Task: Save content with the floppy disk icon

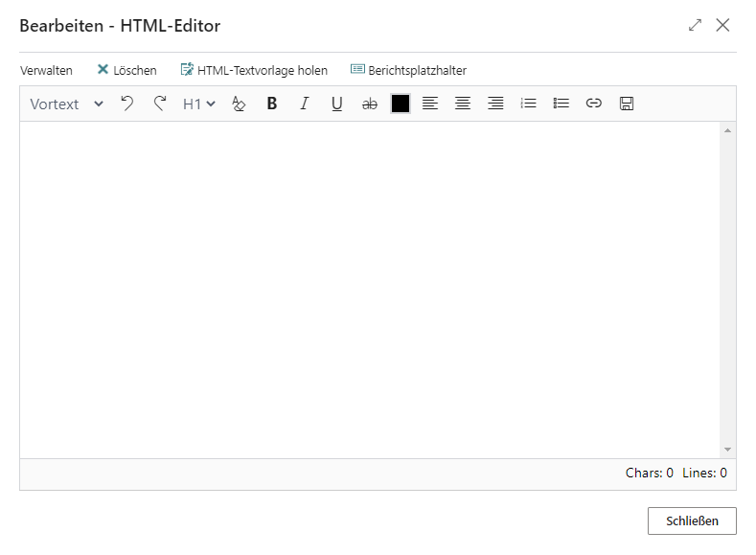Action: point(627,104)
